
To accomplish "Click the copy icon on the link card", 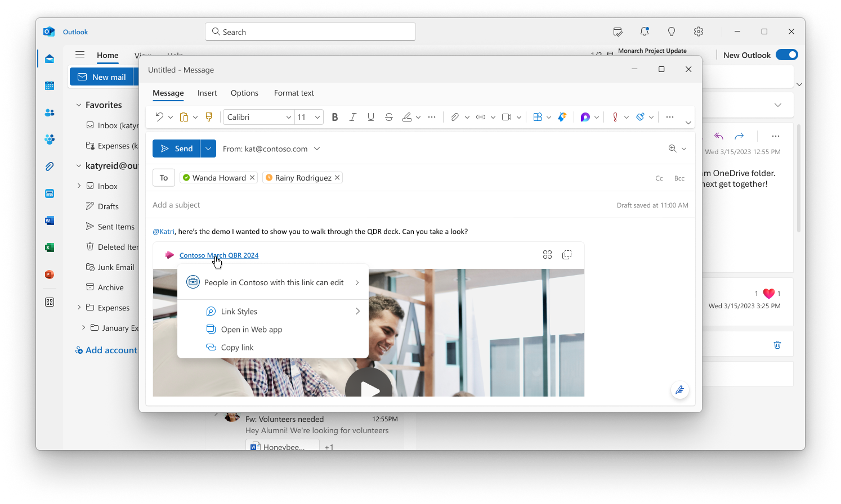I will pos(567,255).
